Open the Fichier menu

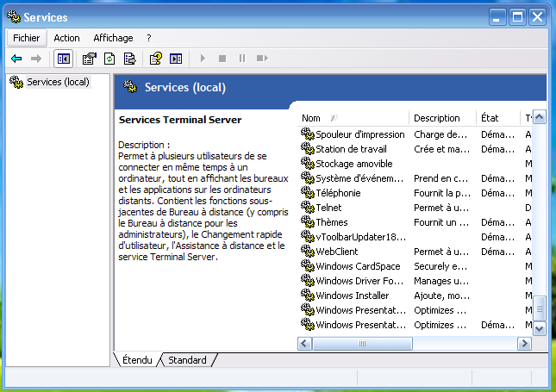point(26,38)
